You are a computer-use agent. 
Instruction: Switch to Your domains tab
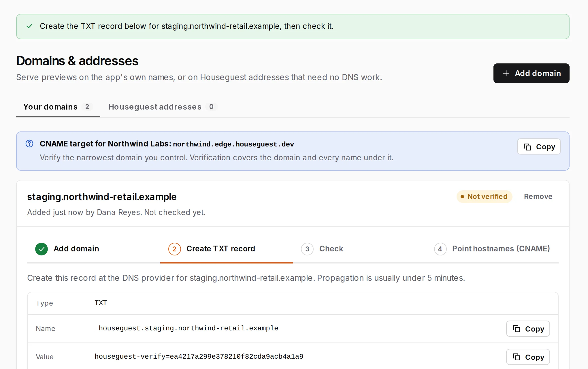58,107
